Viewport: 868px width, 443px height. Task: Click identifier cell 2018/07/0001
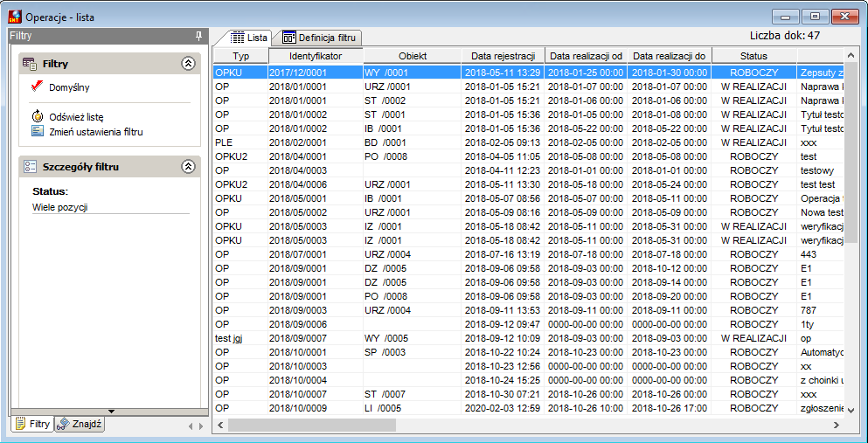click(x=316, y=254)
